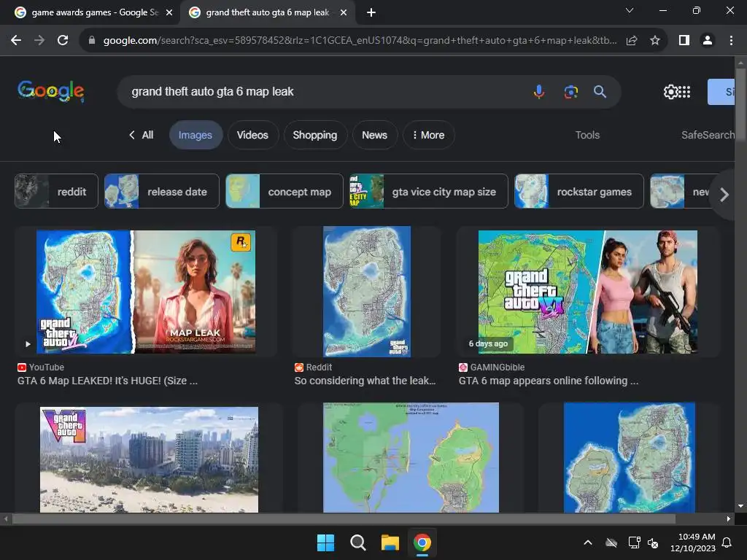This screenshot has width=747, height=560.
Task: Expand the More search options
Action: point(428,135)
